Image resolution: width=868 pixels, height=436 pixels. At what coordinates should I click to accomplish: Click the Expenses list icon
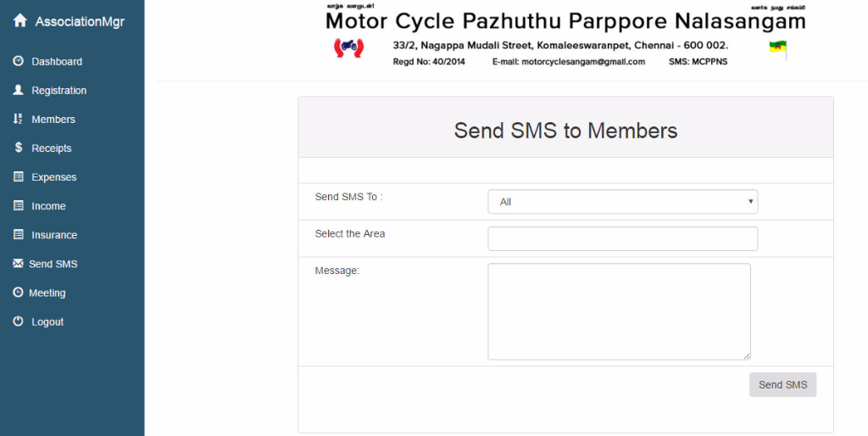(19, 176)
